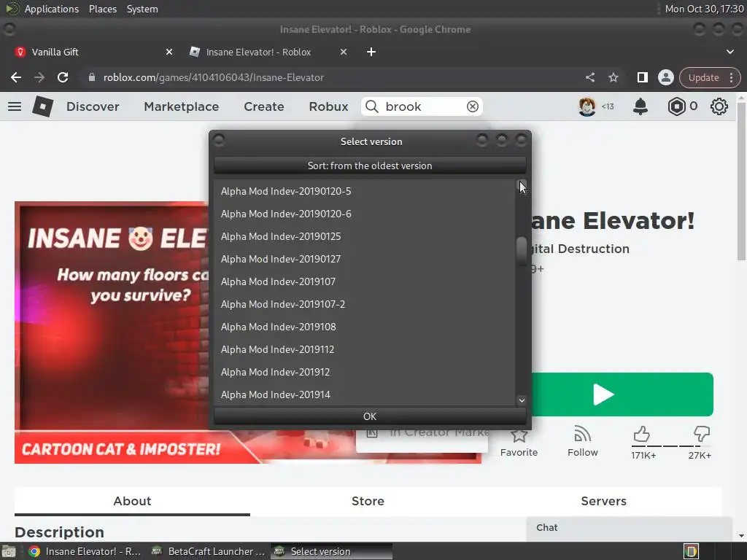747x560 pixels.
Task: Open the Applications menu
Action: pyautogui.click(x=52, y=9)
